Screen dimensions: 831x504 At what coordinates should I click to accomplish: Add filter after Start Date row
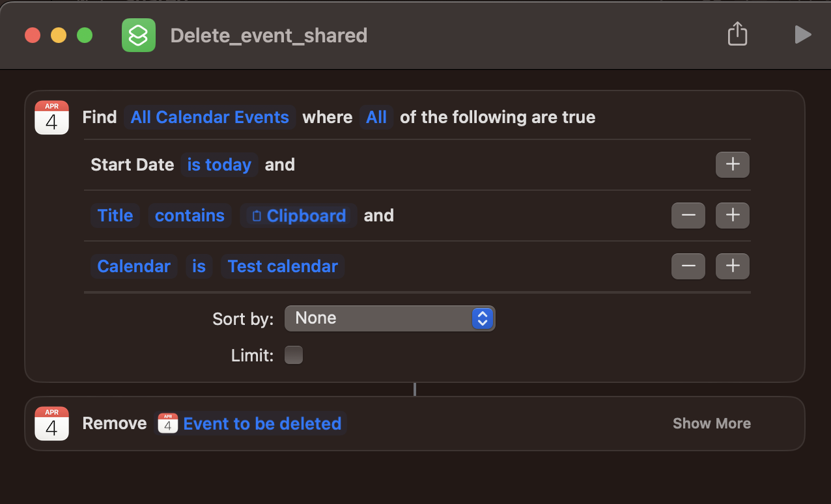(733, 165)
